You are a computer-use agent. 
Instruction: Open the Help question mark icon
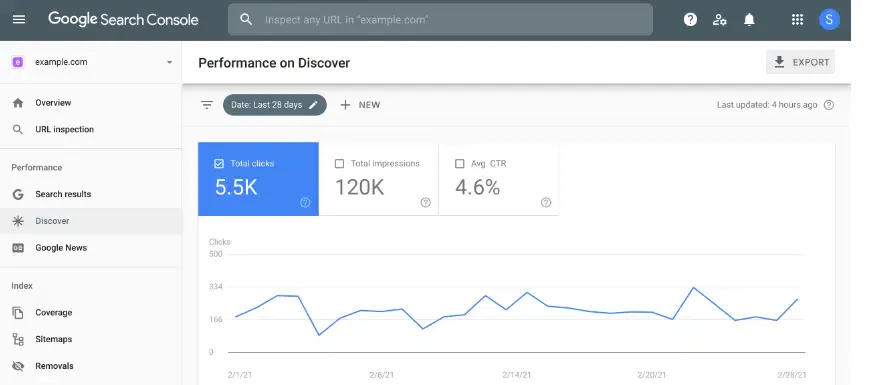(690, 20)
